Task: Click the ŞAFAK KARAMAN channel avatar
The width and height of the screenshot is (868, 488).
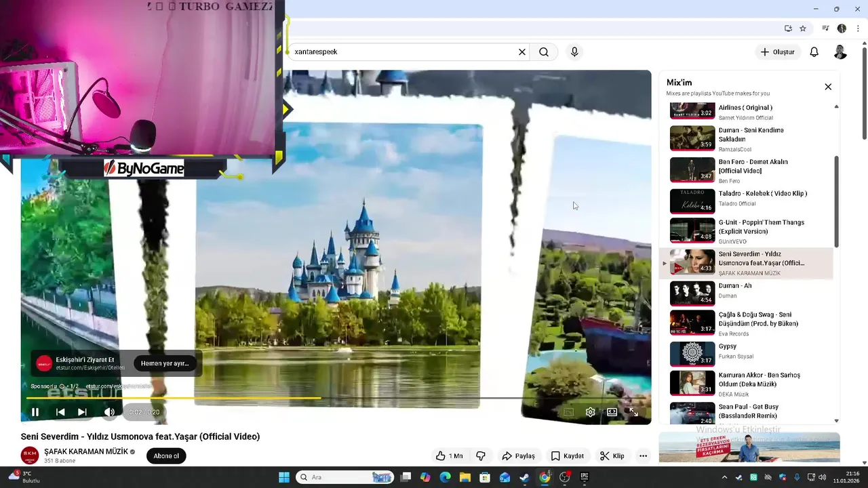Action: [29, 455]
